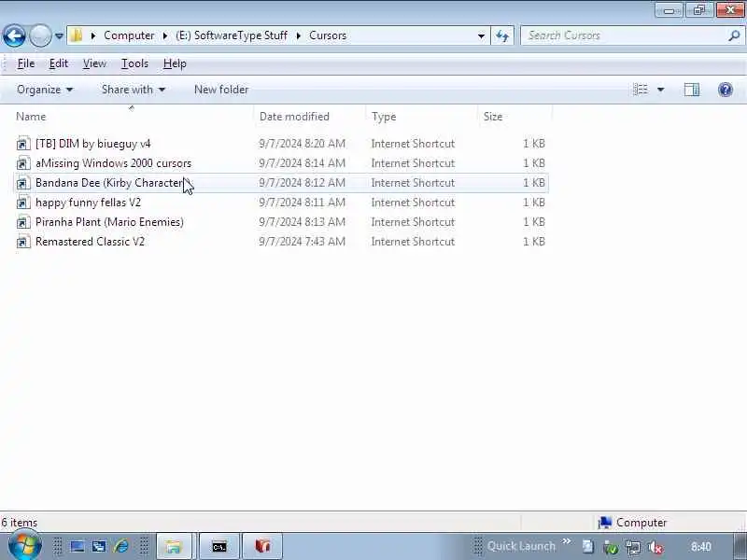This screenshot has height=560, width=747.
Task: Switch to Command Prompt taskbar button
Action: [219, 546]
